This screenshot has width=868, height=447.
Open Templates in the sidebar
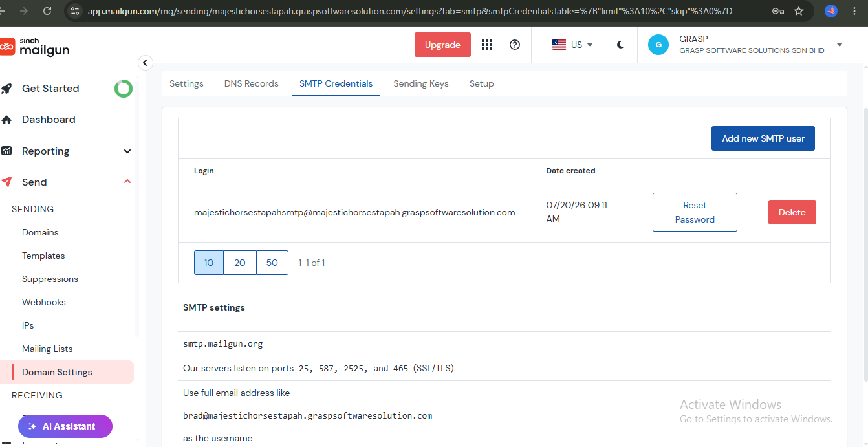point(43,256)
